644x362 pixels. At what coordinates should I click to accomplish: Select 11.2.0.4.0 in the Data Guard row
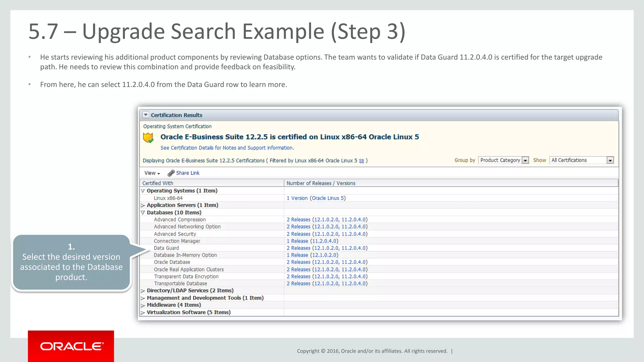354,248
